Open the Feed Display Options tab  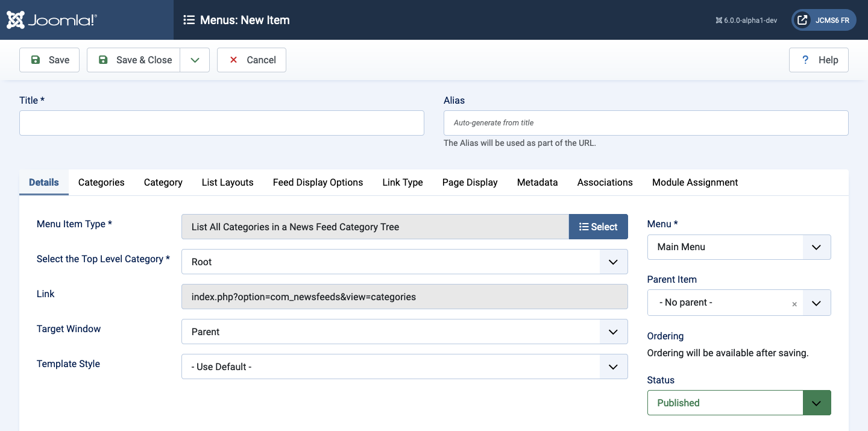pyautogui.click(x=318, y=182)
